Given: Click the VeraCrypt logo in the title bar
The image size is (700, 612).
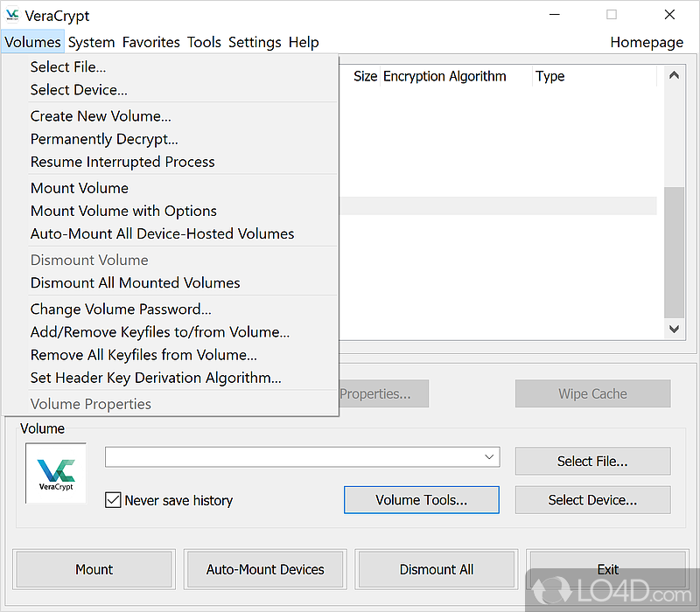Looking at the screenshot, I should pyautogui.click(x=12, y=15).
